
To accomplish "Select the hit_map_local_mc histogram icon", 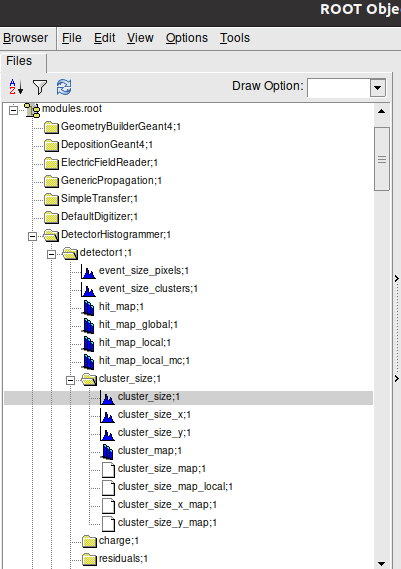I will pyautogui.click(x=89, y=361).
